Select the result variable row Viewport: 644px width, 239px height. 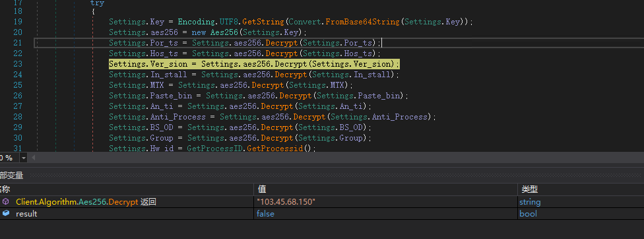tap(322, 213)
